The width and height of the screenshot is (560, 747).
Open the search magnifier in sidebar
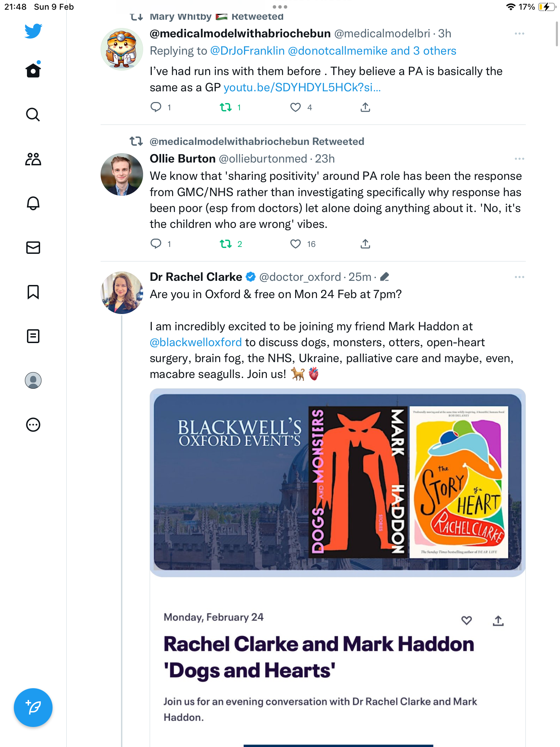33,114
